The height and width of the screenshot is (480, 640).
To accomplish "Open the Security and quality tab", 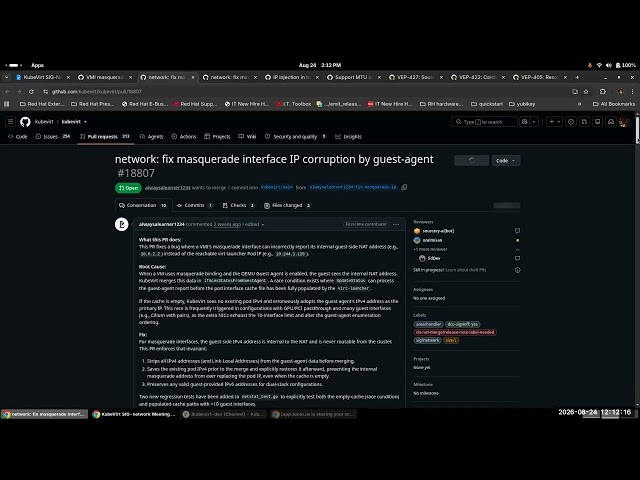I will [295, 137].
